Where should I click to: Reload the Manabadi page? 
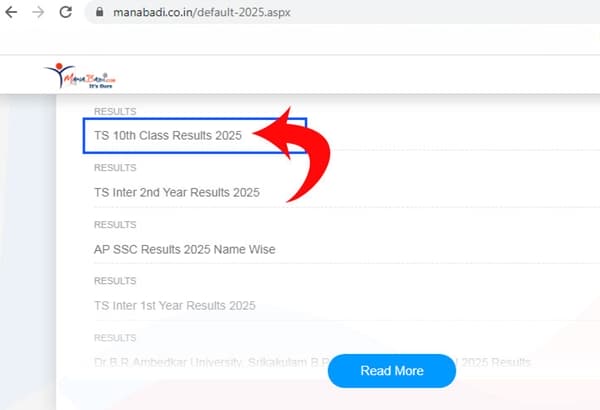[66, 13]
